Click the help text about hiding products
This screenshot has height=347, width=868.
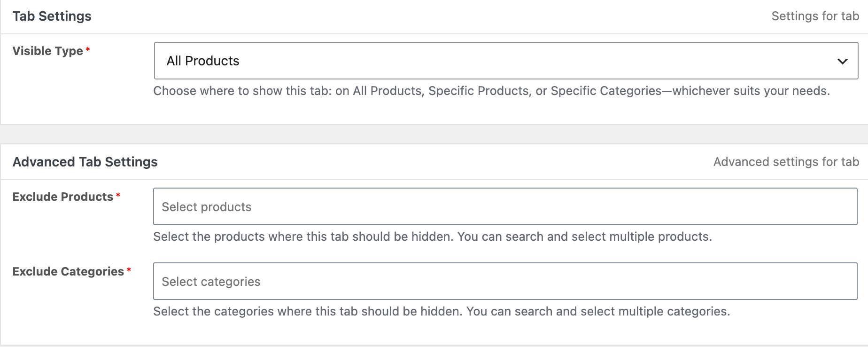tap(433, 237)
